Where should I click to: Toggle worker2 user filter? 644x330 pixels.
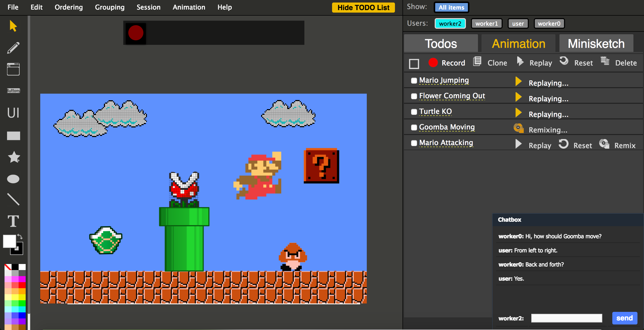click(x=450, y=23)
